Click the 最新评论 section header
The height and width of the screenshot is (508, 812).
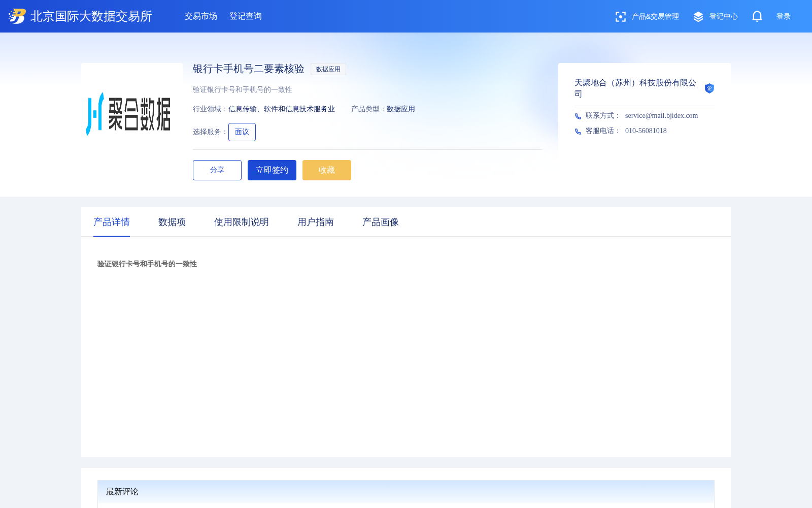click(406, 492)
